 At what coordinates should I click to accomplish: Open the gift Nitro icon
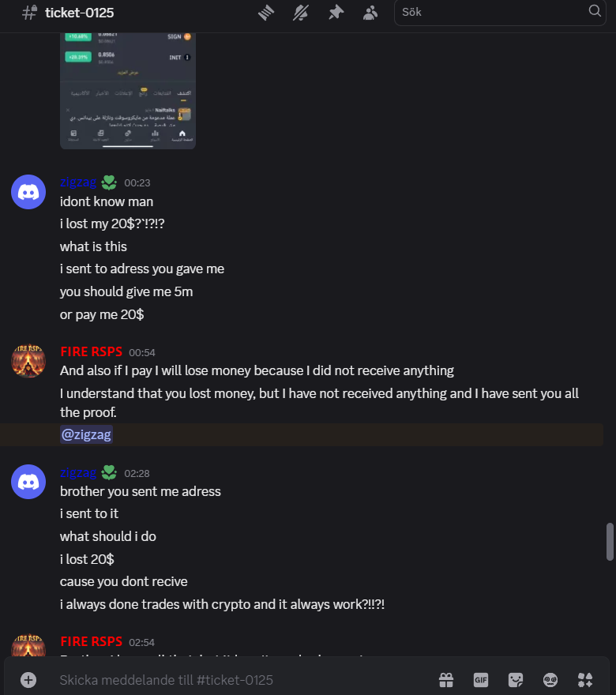446,679
